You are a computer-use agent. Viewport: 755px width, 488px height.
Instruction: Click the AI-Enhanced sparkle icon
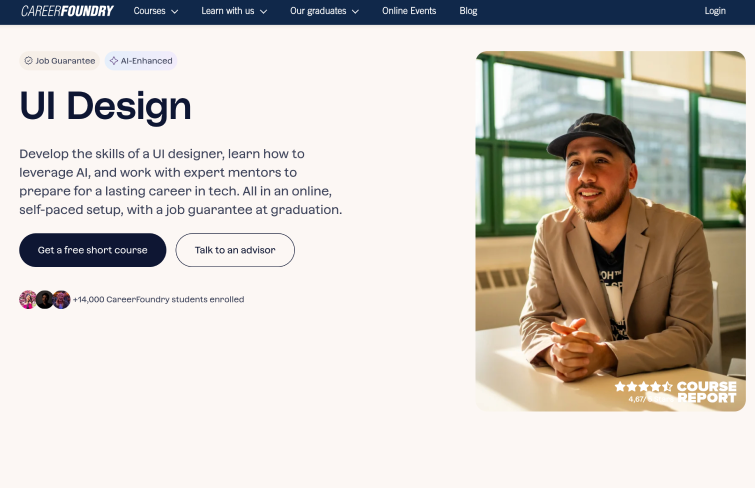coord(114,61)
